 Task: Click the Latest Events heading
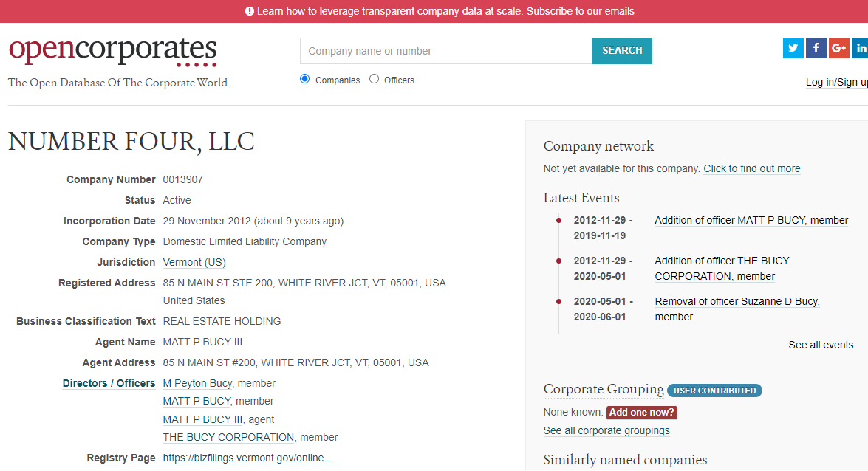tap(581, 198)
